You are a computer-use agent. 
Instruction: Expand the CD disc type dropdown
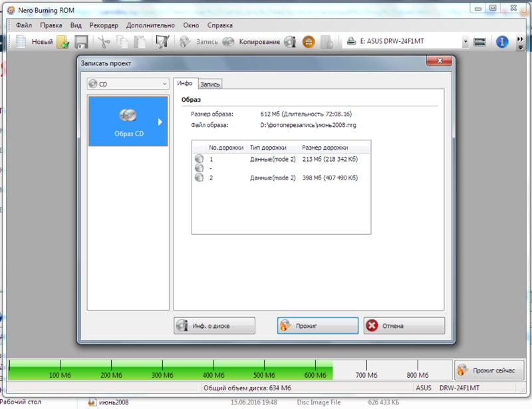click(x=128, y=84)
